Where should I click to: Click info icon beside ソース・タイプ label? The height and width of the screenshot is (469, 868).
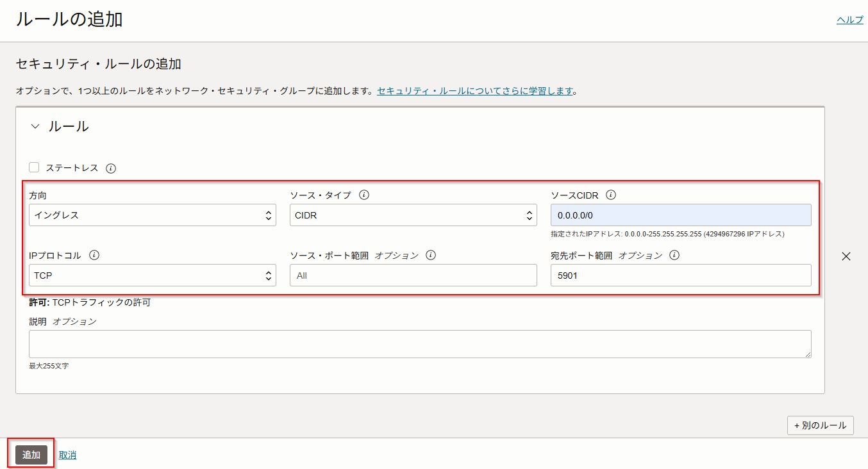pos(364,195)
